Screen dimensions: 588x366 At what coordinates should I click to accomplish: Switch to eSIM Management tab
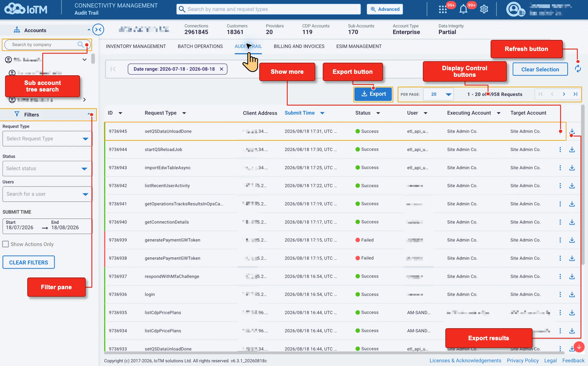359,46
